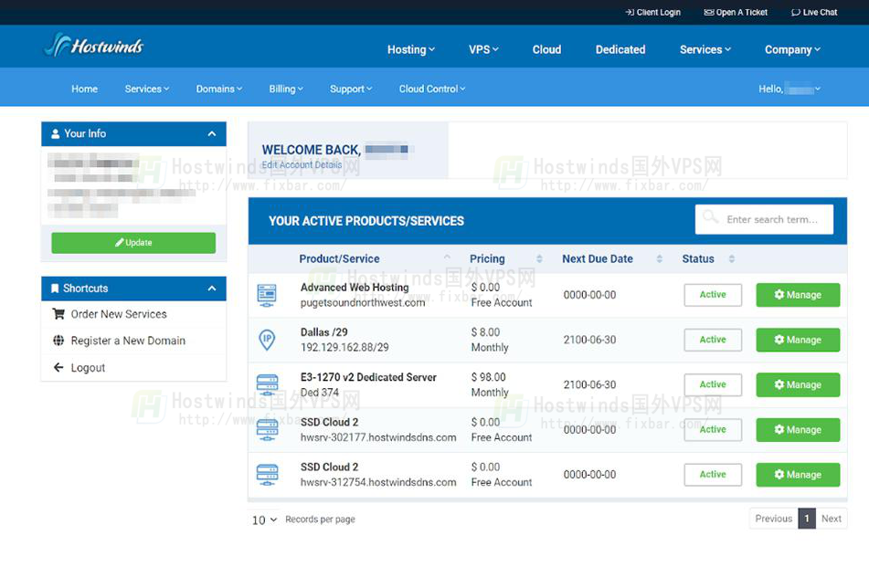Click the Next page button
869x588 pixels.
tap(832, 519)
